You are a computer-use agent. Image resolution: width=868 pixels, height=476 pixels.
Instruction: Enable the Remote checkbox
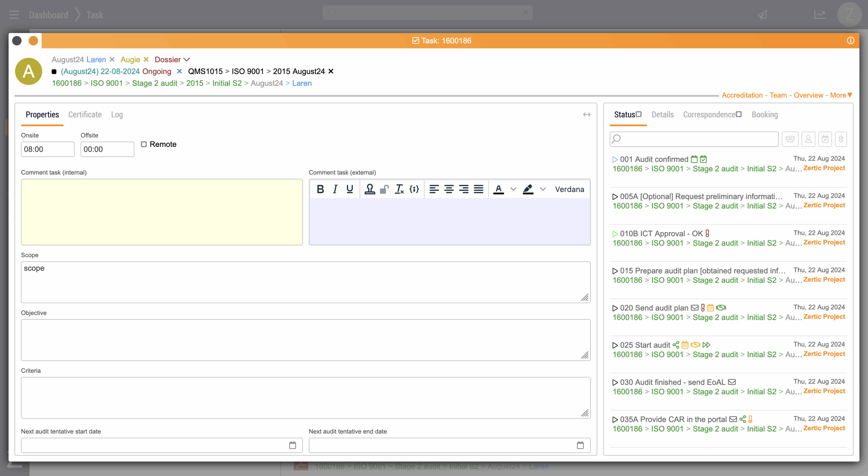pos(144,144)
